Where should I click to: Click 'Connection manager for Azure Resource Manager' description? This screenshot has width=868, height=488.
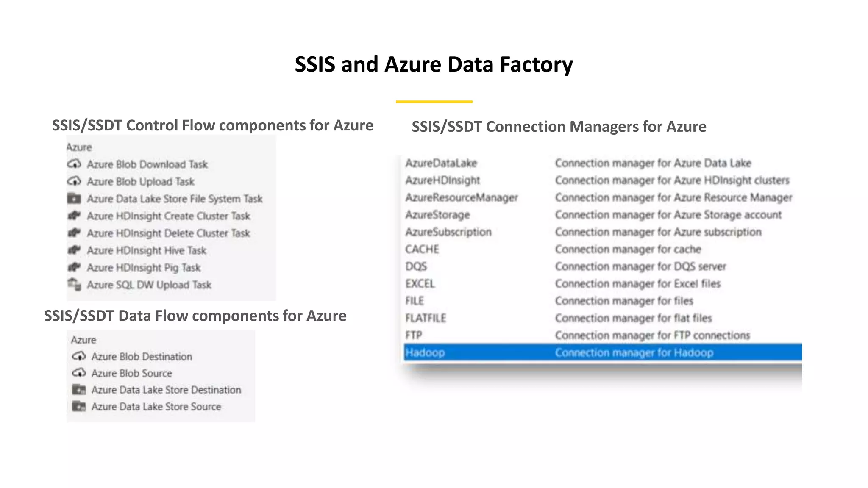pos(673,198)
